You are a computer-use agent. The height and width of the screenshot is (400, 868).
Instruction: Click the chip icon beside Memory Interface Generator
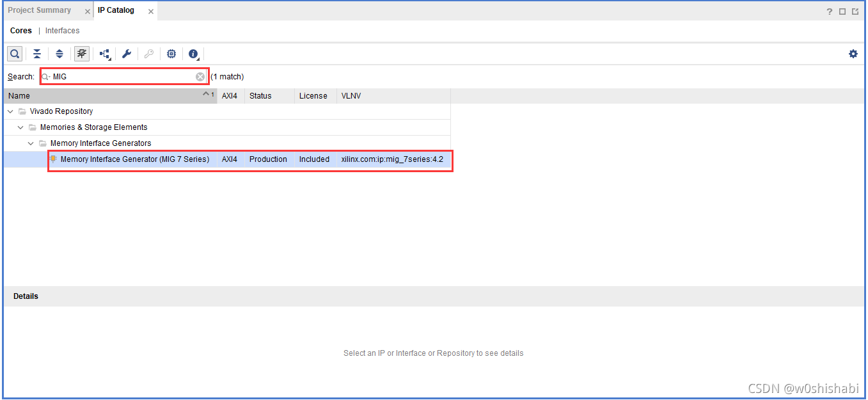[54, 159]
